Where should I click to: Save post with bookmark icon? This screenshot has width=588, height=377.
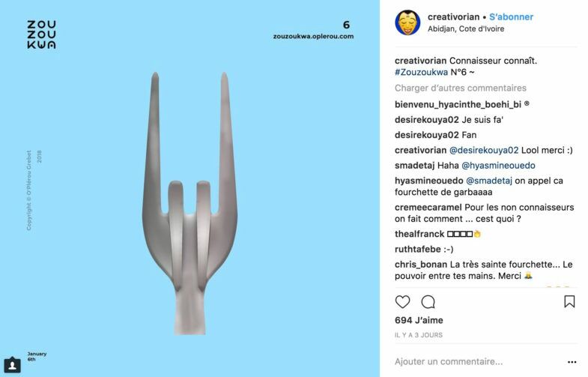569,301
